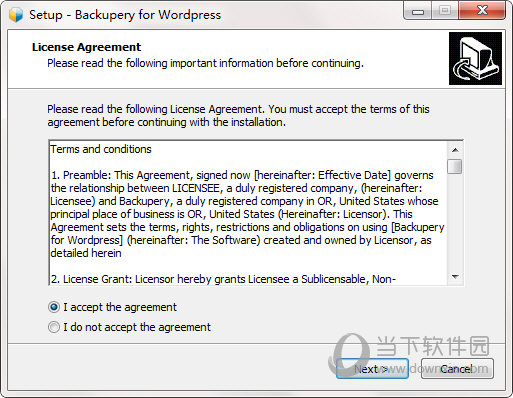Image resolution: width=513 pixels, height=398 pixels.
Task: Click the empty scrollbar track below the thumb
Action: [455, 222]
